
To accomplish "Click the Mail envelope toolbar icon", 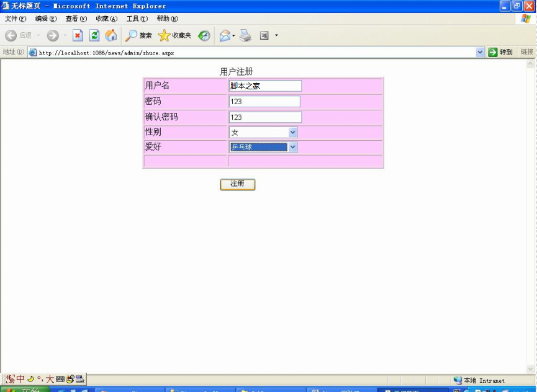I will [x=225, y=35].
